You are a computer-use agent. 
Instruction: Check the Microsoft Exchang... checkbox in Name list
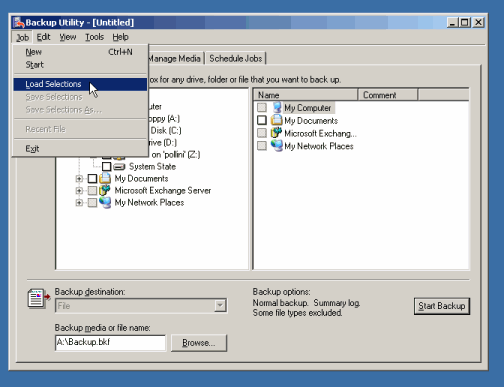click(262, 133)
